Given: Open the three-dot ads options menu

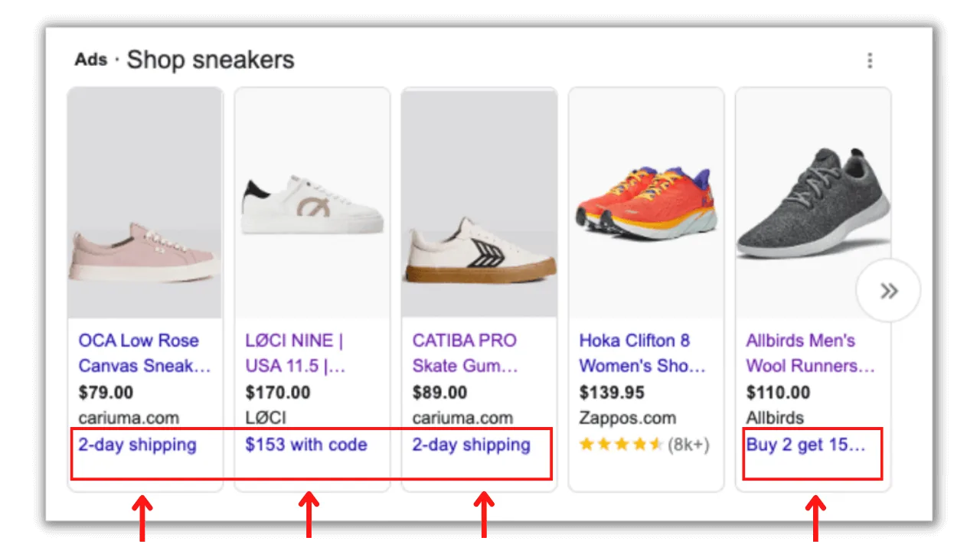Looking at the screenshot, I should [x=870, y=60].
